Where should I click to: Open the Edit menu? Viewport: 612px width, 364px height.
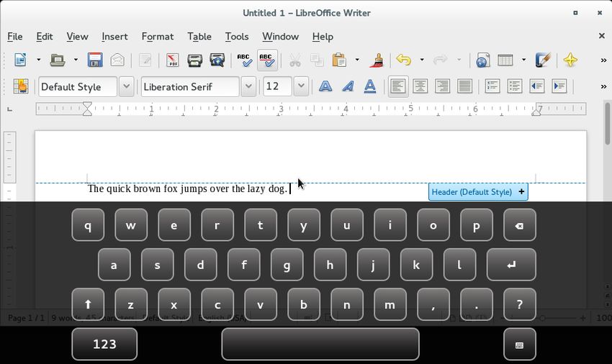click(45, 37)
